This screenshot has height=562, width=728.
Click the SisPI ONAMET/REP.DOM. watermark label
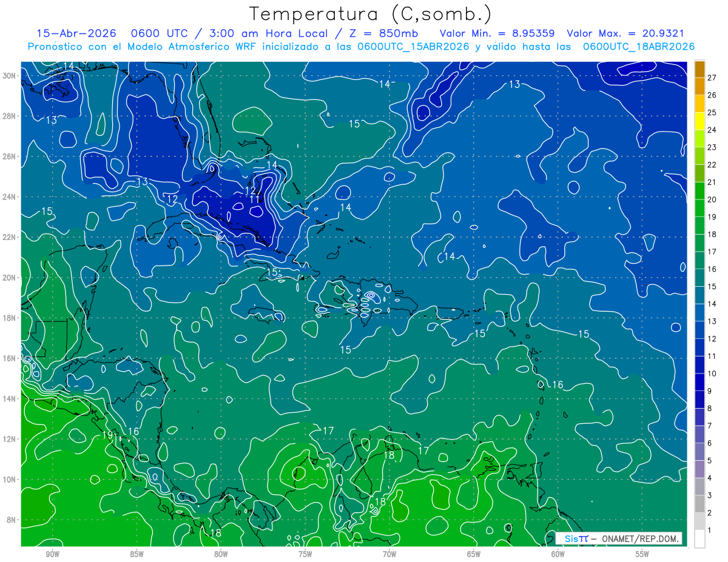point(619,538)
